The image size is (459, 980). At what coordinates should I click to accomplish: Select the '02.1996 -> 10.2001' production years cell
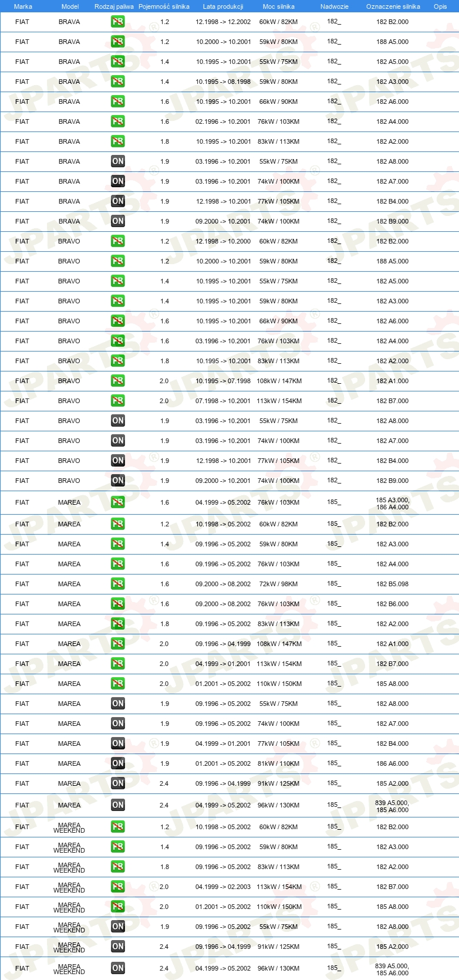pyautogui.click(x=223, y=121)
